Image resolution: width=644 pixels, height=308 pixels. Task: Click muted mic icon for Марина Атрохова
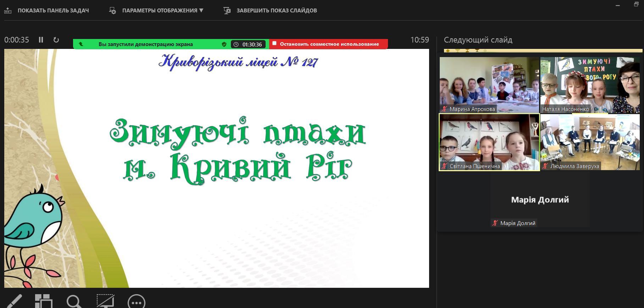(x=445, y=109)
